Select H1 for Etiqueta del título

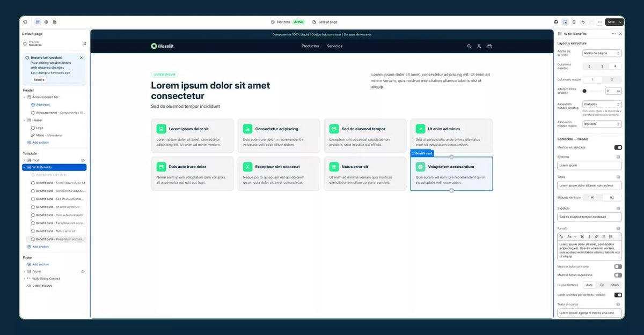pyautogui.click(x=592, y=197)
